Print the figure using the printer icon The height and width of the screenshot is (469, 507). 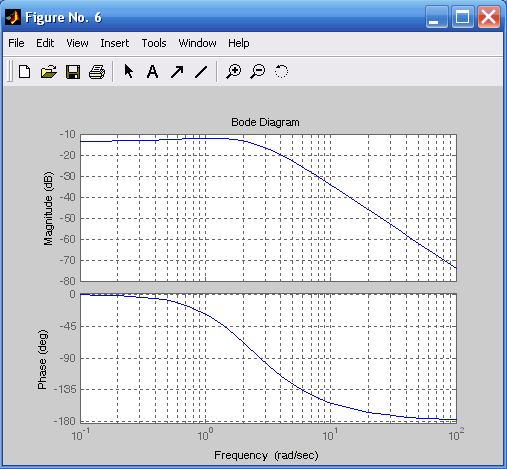click(97, 72)
